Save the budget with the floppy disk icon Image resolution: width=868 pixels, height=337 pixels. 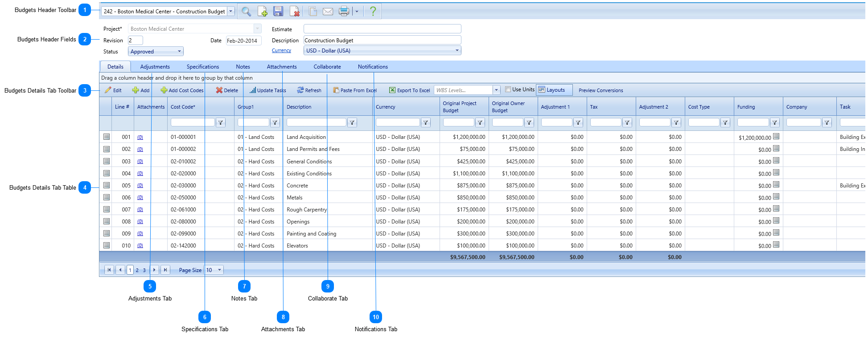[x=278, y=12]
